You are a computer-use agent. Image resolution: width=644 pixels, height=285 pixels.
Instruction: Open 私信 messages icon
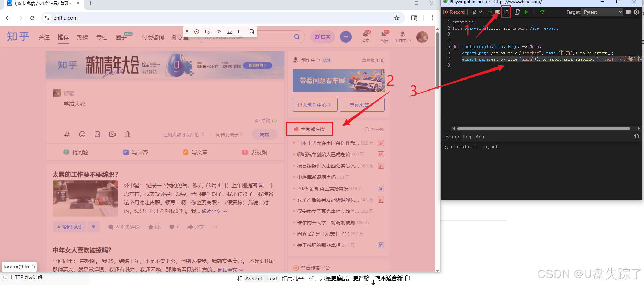[x=384, y=36]
